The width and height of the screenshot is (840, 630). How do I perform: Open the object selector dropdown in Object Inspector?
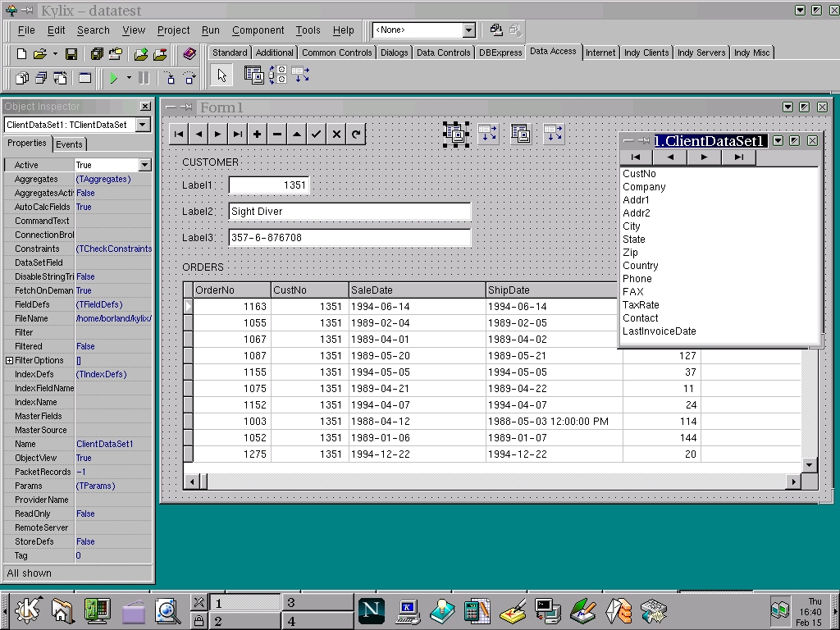143,125
